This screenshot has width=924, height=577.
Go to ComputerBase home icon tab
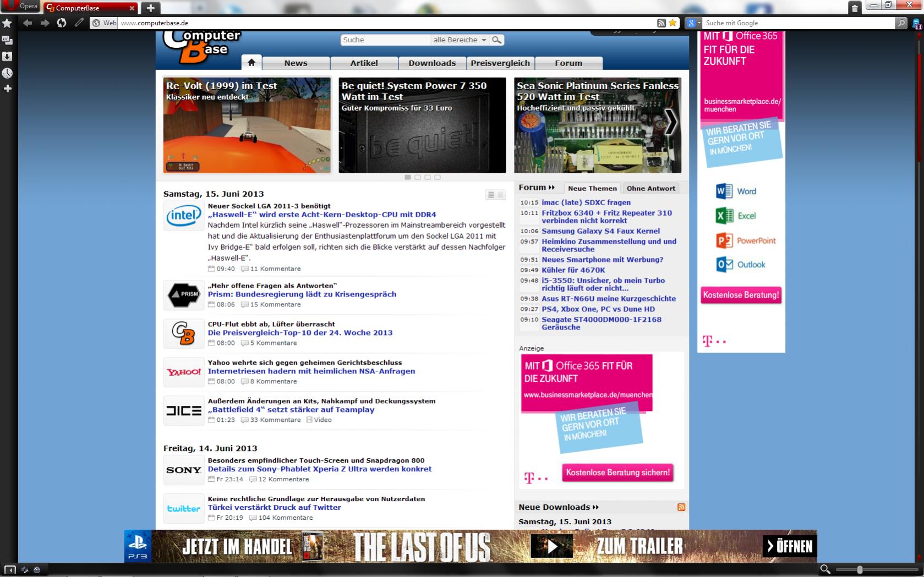(x=251, y=63)
